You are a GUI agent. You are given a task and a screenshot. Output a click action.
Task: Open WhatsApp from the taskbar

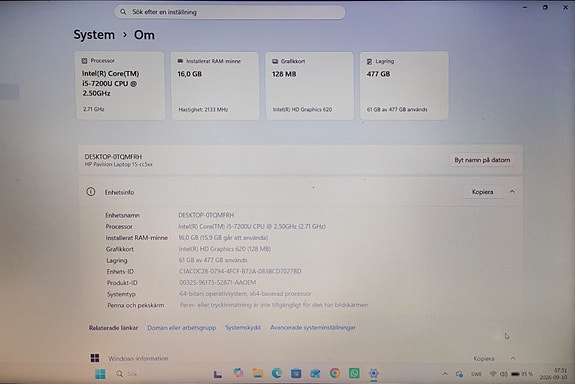coord(354,373)
